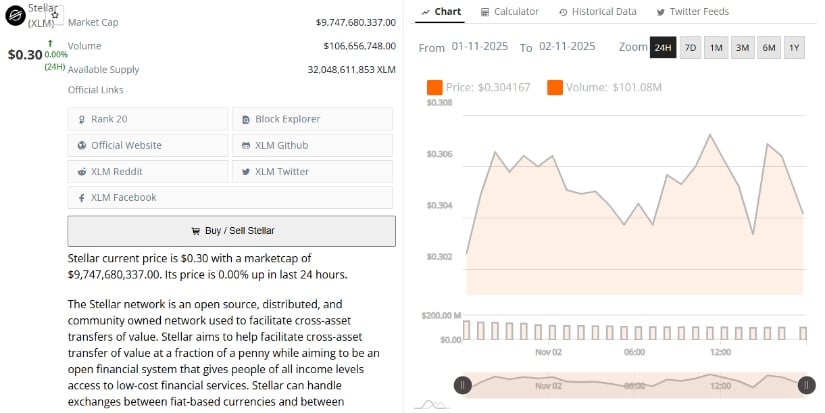Screen dimensions: 825x413
Task: Select the 1Y zoom range
Action: 794,48
